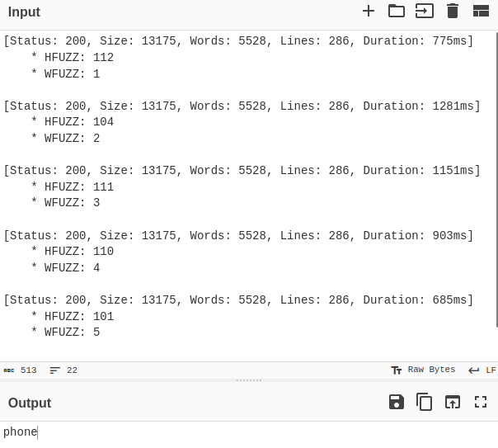Open file as input
The image size is (498, 448).
[x=425, y=11]
